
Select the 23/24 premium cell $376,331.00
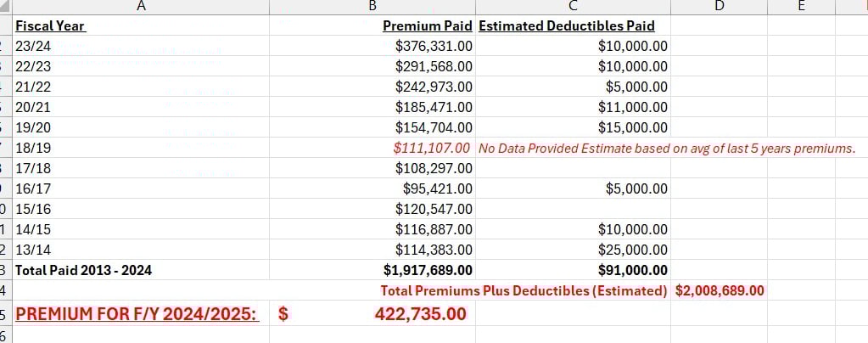434,46
